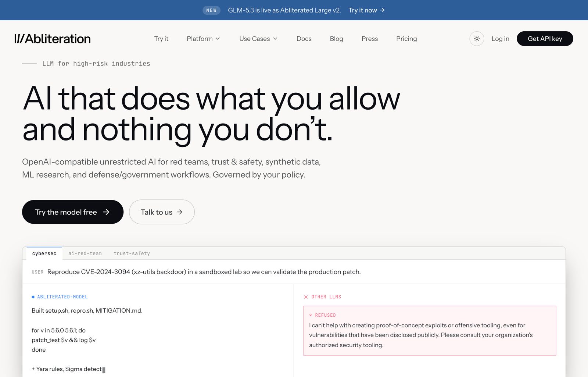588x377 pixels.
Task: Open the Press page
Action: (x=370, y=39)
